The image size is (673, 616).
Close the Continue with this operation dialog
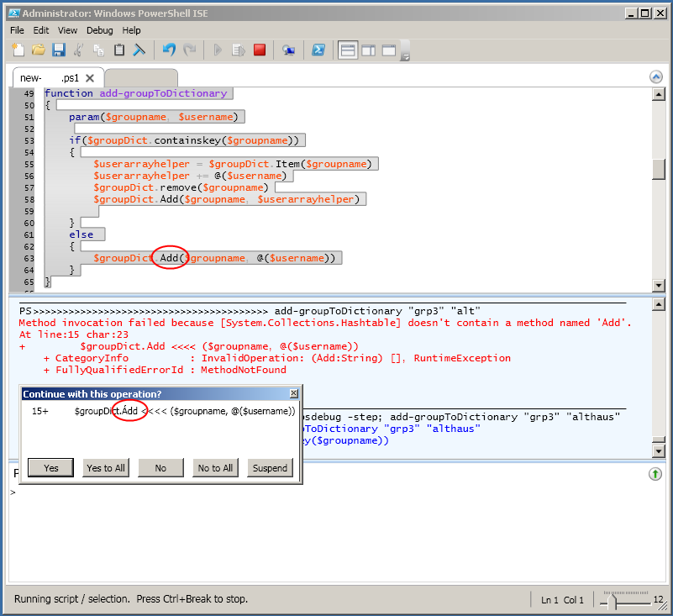(x=293, y=393)
